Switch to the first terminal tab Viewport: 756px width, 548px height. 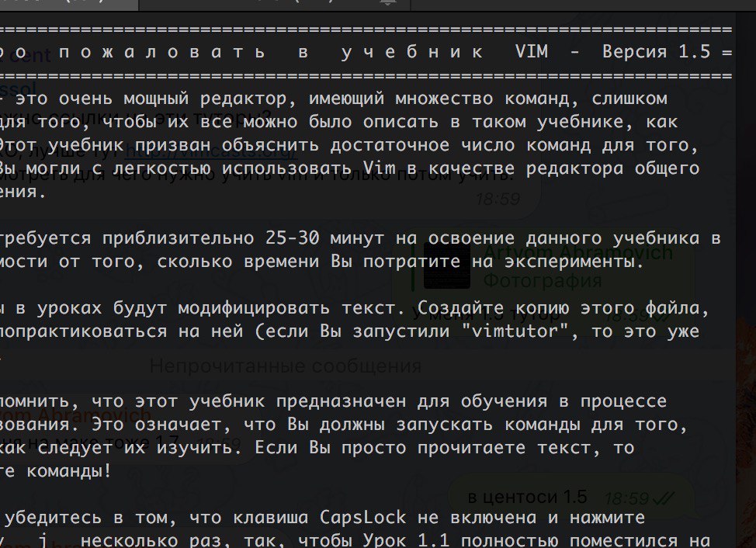[x=69, y=5]
